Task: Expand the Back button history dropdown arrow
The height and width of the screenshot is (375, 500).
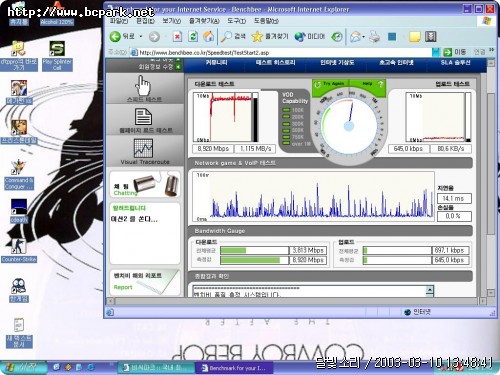Action: (x=141, y=36)
